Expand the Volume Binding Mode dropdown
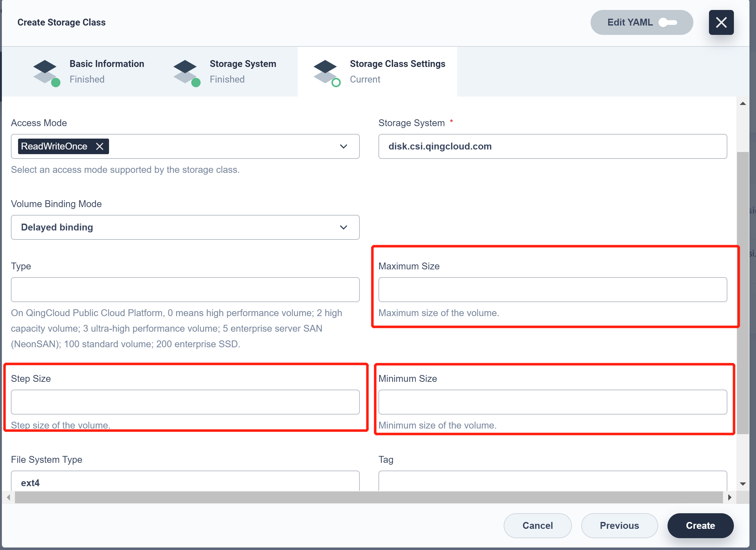Image resolution: width=756 pixels, height=550 pixels. pyautogui.click(x=343, y=227)
